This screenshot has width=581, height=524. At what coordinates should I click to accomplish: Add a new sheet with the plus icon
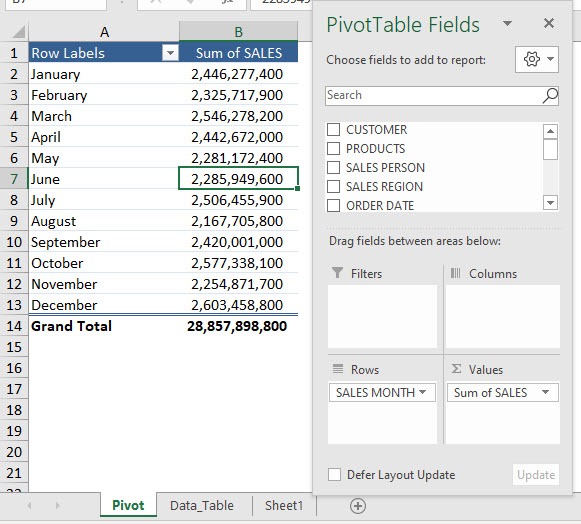point(358,506)
